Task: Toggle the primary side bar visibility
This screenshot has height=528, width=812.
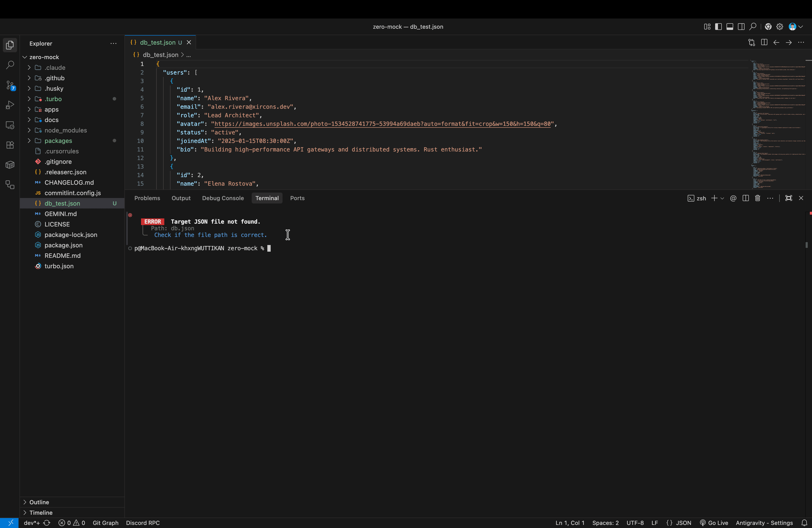Action: [x=718, y=27]
